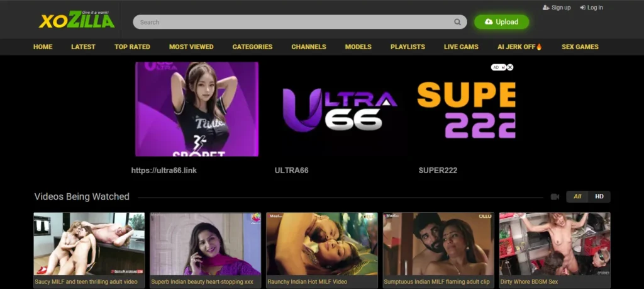Viewport: 644px width, 289px height.
Task: Click the Log in arrow icon
Action: pos(582,8)
